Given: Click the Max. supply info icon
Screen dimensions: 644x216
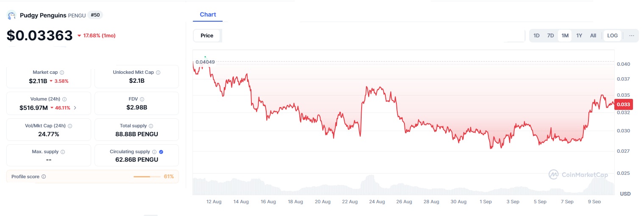Looking at the screenshot, I should (63, 152).
